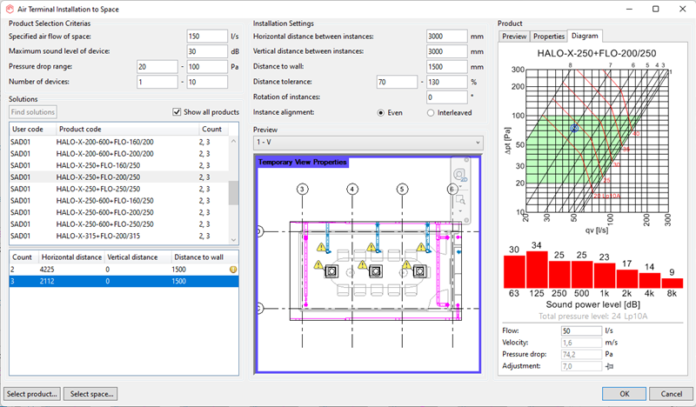
Task: Click the Rotation of instances field
Action: [x=447, y=97]
